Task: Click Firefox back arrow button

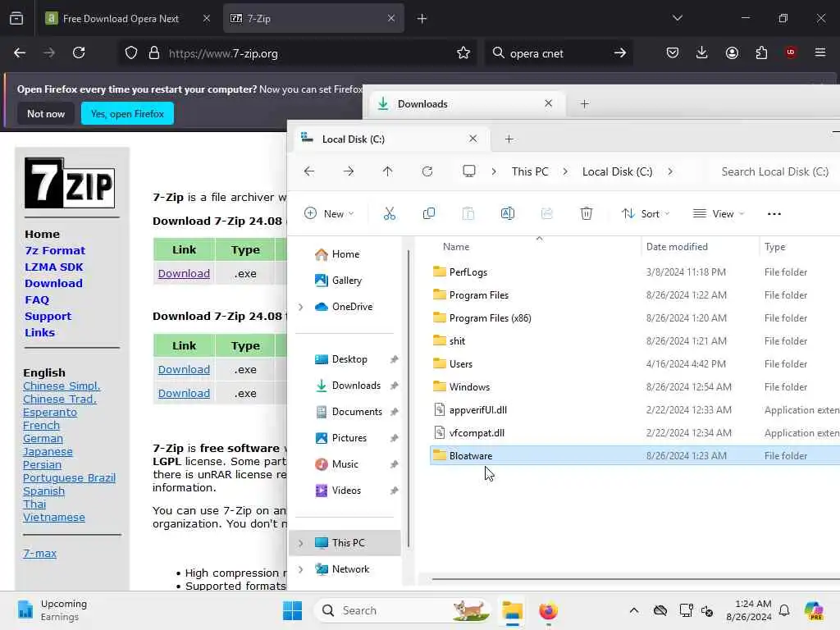Action: (20, 52)
